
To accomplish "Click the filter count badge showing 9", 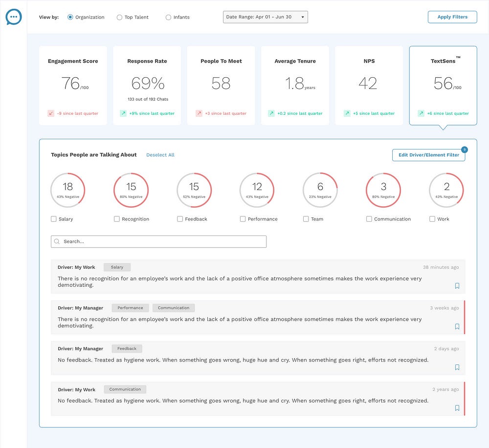I will [465, 150].
